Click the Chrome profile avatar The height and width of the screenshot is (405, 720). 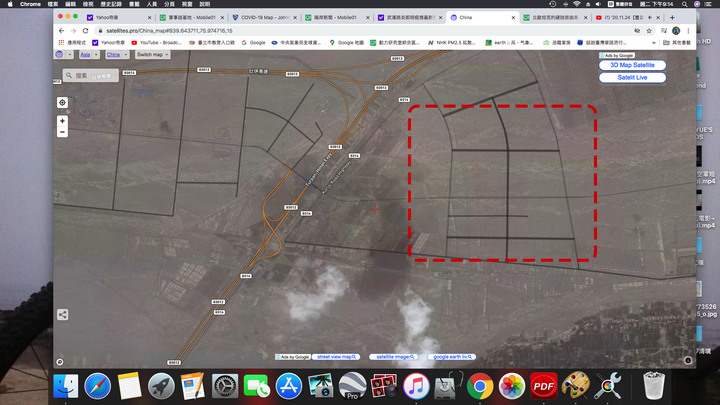point(676,31)
